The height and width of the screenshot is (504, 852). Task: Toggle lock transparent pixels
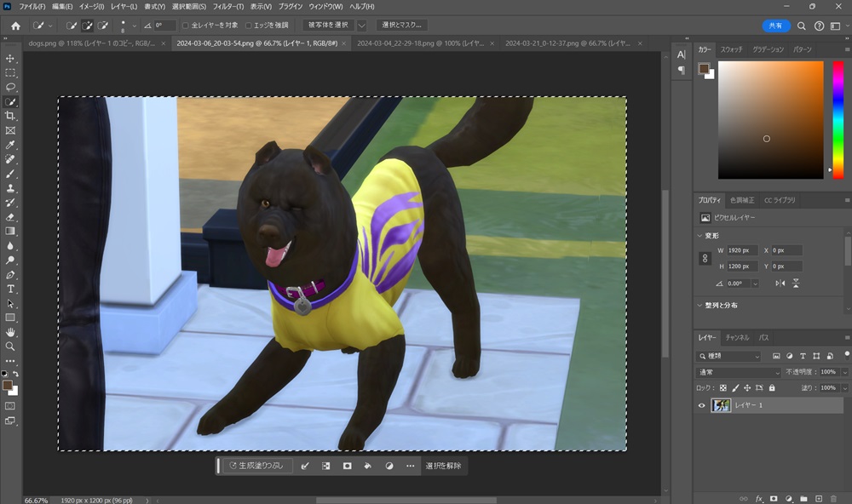723,387
